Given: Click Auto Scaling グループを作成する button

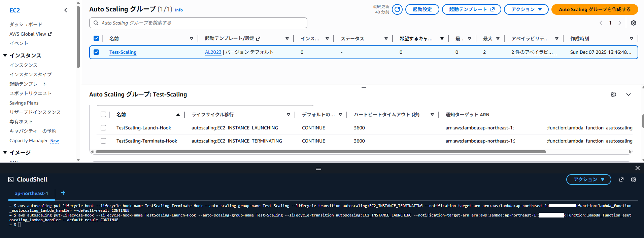Looking at the screenshot, I should pyautogui.click(x=595, y=9).
